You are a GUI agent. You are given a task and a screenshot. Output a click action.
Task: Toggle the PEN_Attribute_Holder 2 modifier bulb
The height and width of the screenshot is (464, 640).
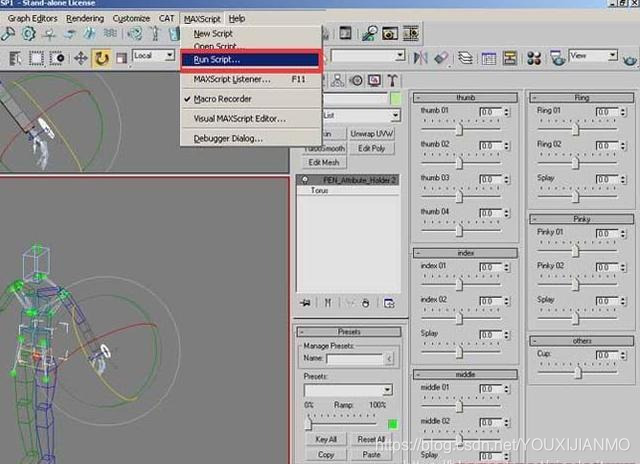pos(304,180)
